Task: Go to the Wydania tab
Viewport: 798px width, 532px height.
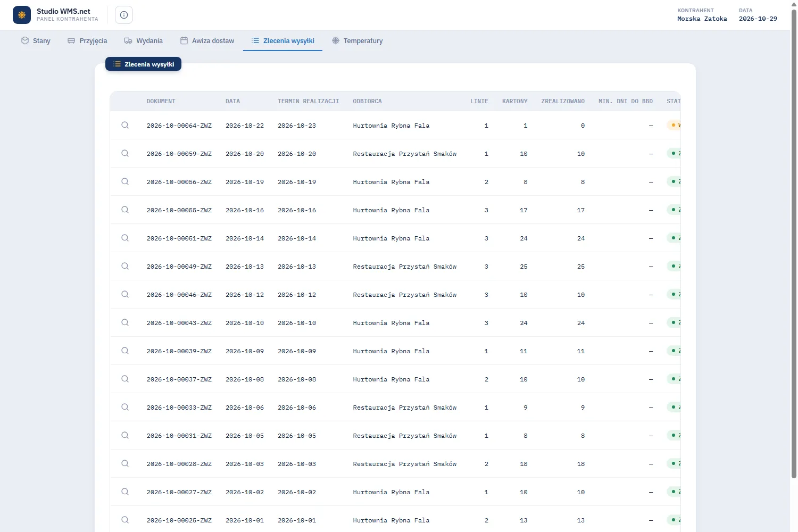Action: click(143, 40)
